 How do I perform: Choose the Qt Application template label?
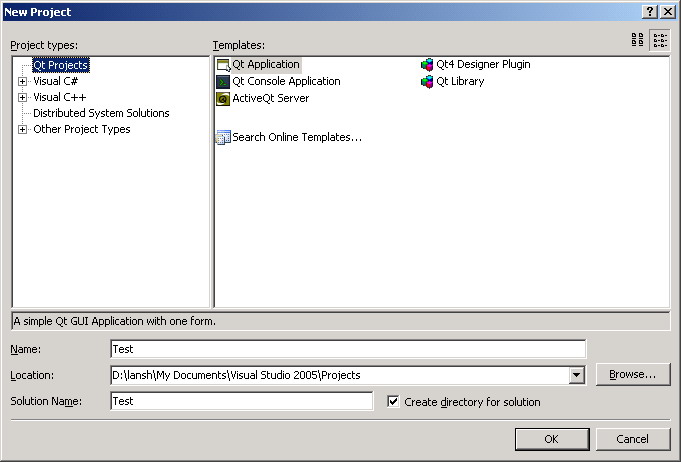[x=266, y=65]
